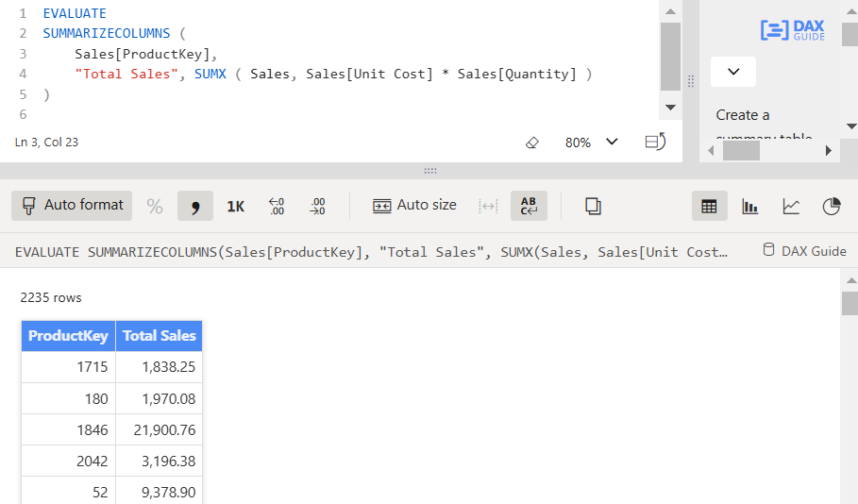Click the "Total Sales" string in editor
The height and width of the screenshot is (504, 858).
point(126,74)
